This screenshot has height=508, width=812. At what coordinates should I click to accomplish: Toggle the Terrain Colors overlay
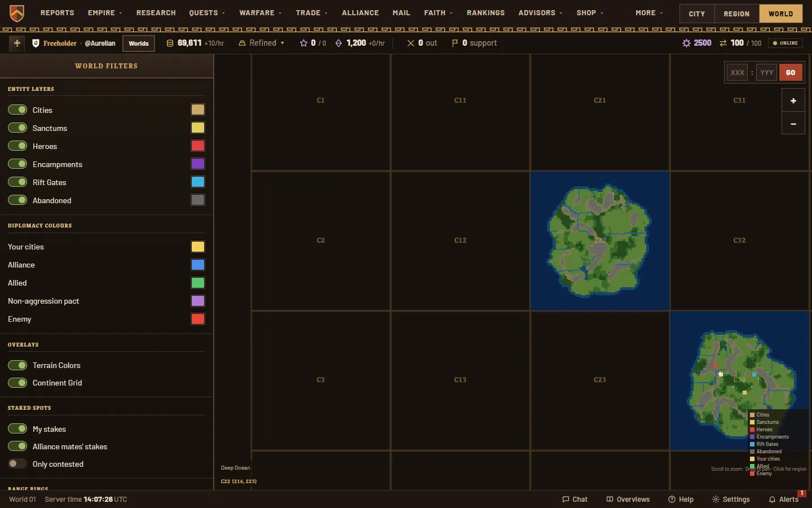tap(17, 365)
